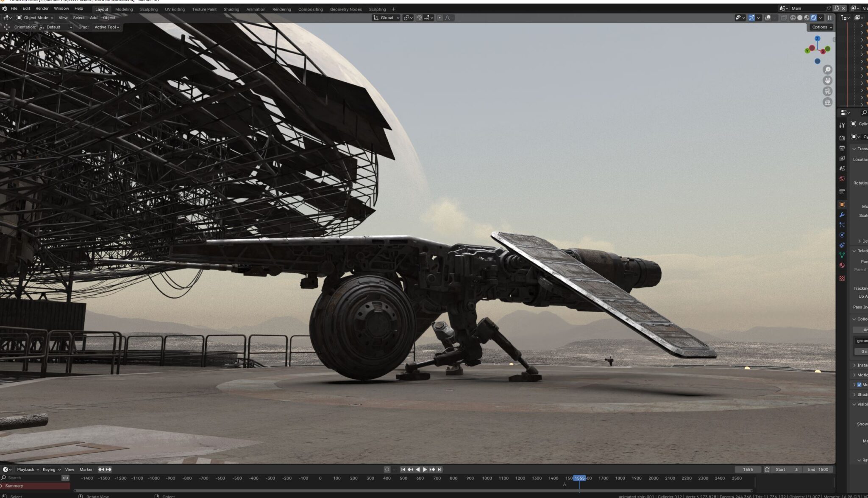Open object visibility and selectability dropdown

click(x=740, y=18)
